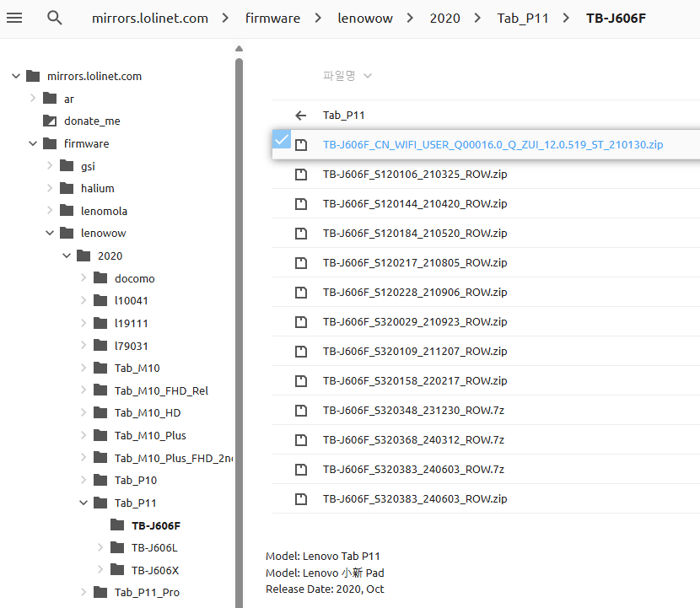Click the lenomola folder icon
The height and width of the screenshot is (608, 700).
pos(67,210)
